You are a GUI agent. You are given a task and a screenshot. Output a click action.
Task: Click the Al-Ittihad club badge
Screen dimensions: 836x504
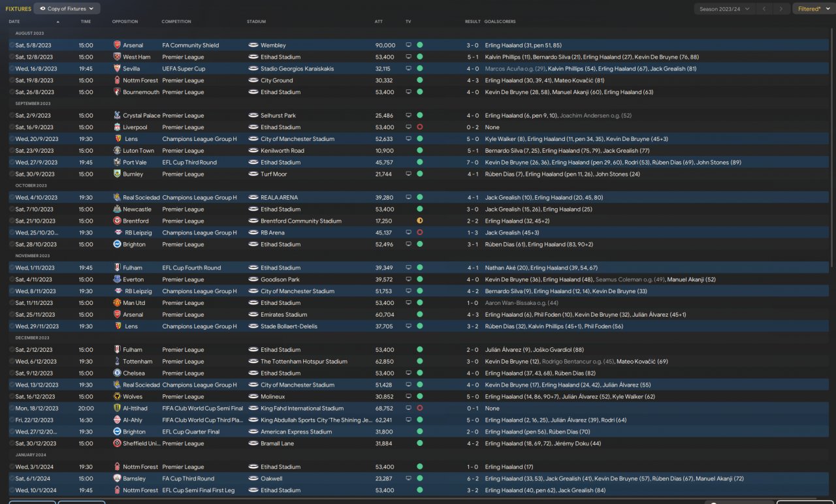117,409
